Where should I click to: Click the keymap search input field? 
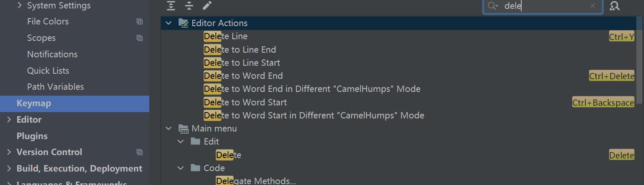pos(544,6)
